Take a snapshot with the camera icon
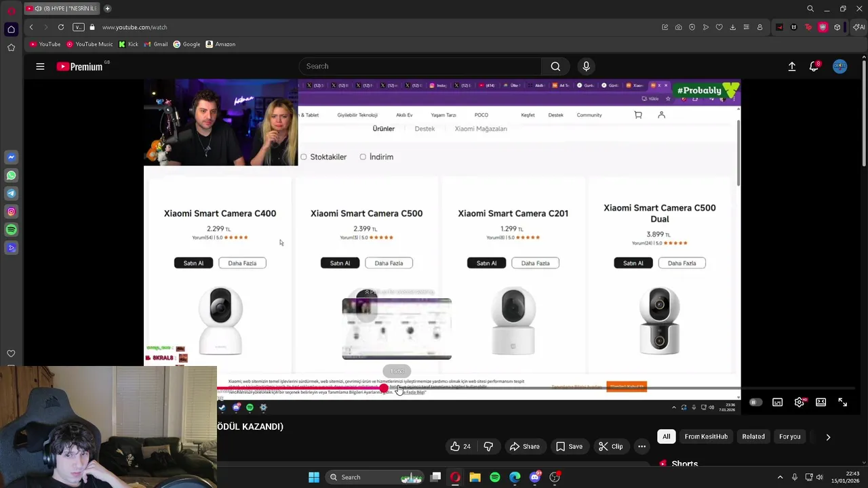 [678, 27]
